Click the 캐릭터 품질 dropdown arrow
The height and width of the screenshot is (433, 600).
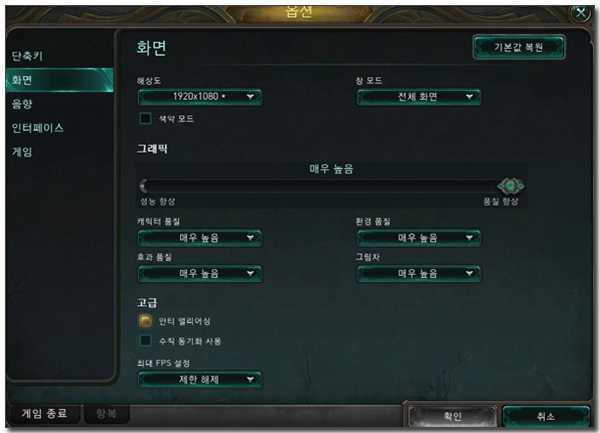point(250,238)
